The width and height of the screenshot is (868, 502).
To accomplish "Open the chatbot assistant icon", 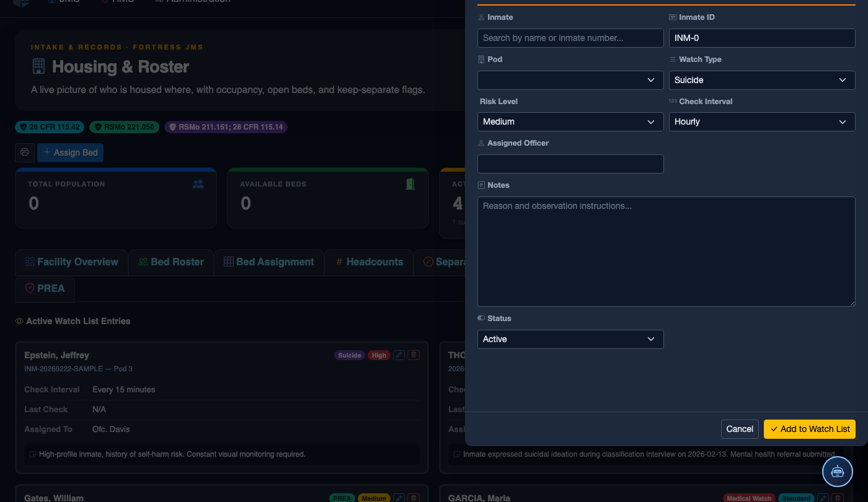I will 838,472.
